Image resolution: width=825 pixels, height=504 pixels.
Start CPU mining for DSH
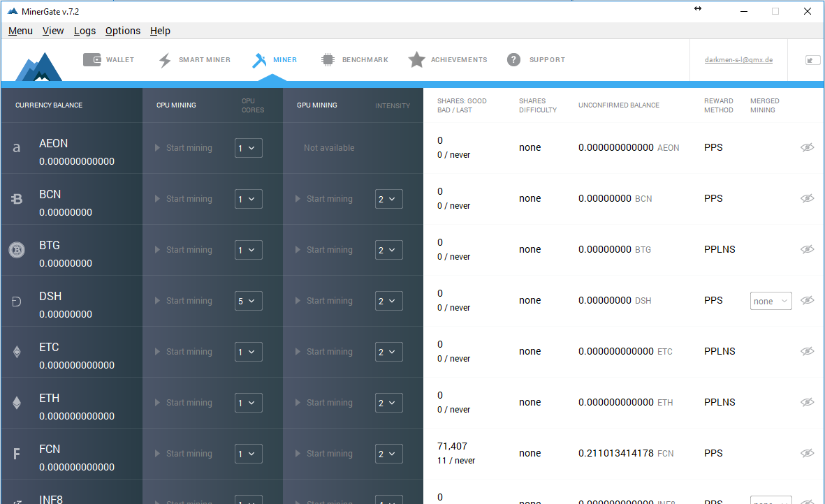click(x=184, y=301)
